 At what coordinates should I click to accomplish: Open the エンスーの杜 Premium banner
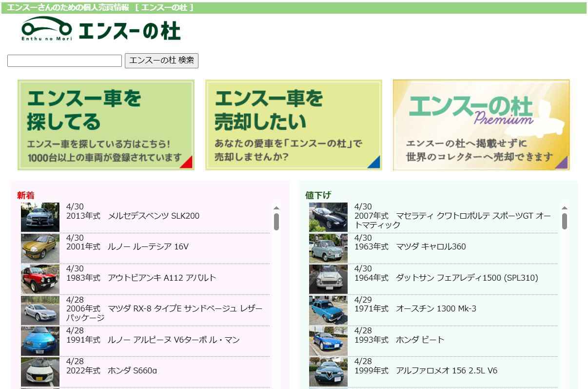pyautogui.click(x=481, y=125)
